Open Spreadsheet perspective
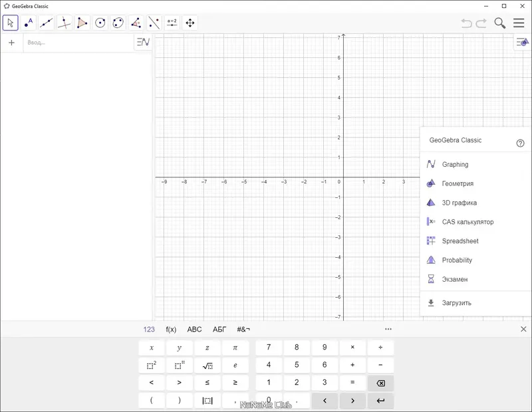This screenshot has height=412, width=532. tap(475, 241)
